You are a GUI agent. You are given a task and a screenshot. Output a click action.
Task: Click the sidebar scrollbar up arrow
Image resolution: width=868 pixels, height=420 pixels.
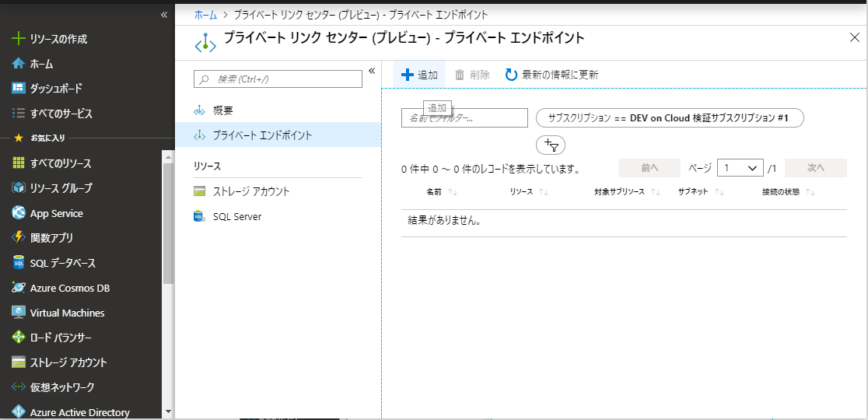(x=168, y=156)
